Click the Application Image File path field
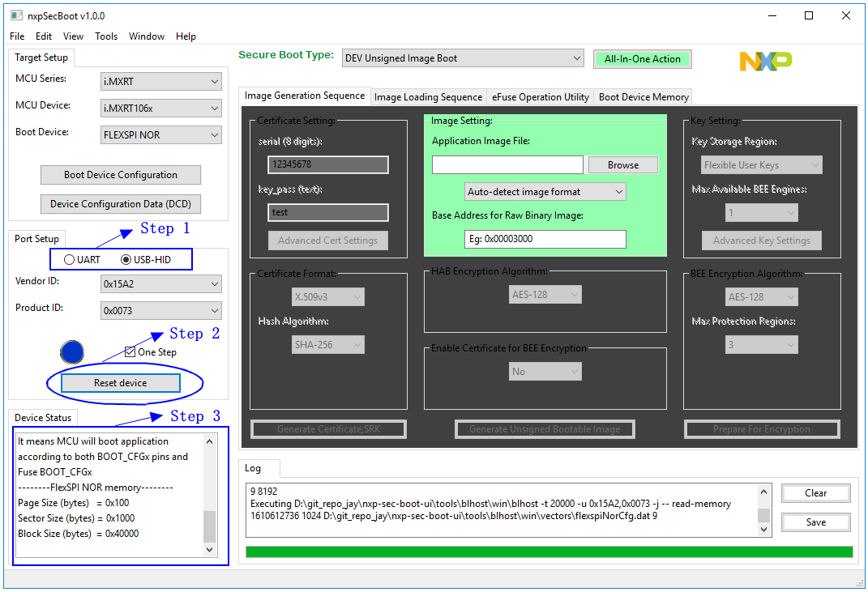The width and height of the screenshot is (868, 592). (x=507, y=165)
